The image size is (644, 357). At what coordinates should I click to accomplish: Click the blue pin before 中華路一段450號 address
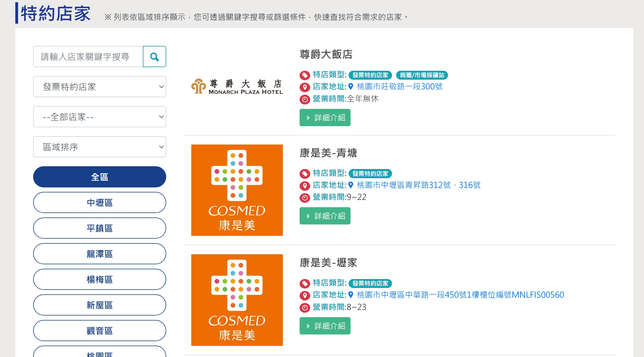click(x=351, y=295)
